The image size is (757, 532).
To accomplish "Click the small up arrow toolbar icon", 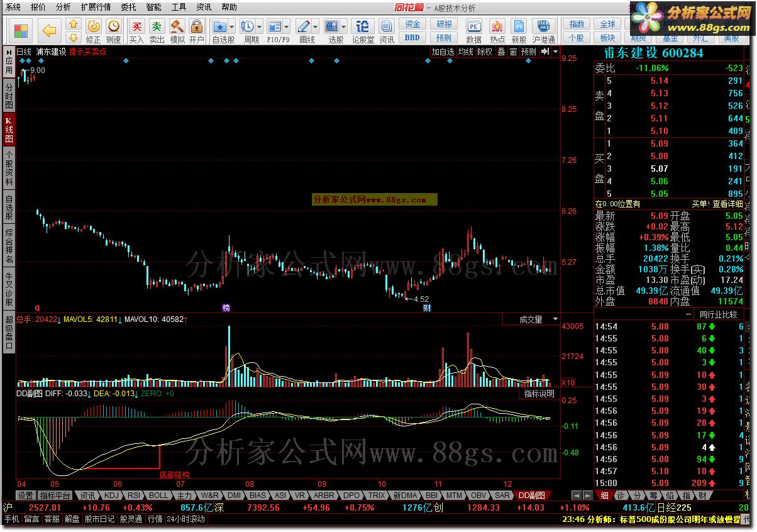I will (74, 25).
